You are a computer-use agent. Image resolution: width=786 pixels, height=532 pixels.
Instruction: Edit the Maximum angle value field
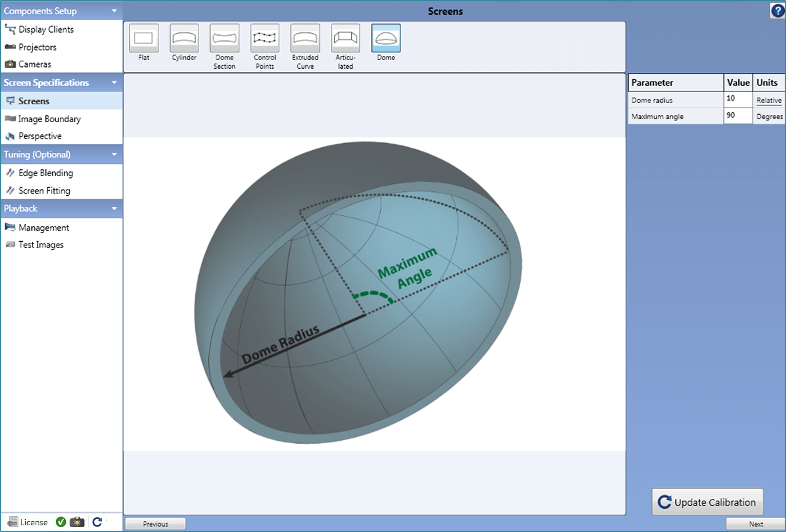coord(738,116)
